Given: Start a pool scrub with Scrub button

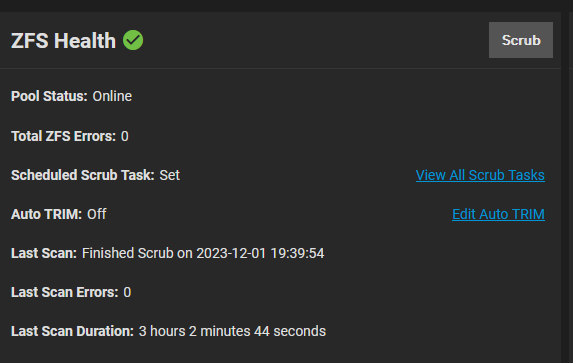Looking at the screenshot, I should 521,40.
